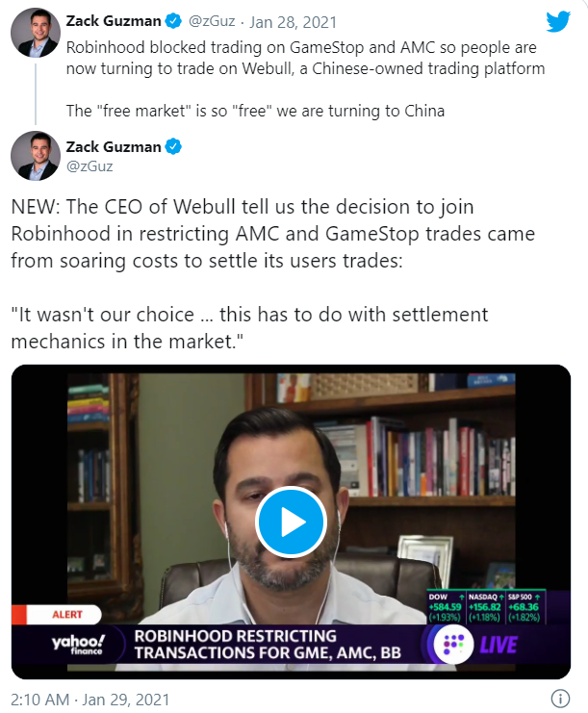588x713 pixels.
Task: Click Zack Guzman's avatar in the main tweet
Action: pos(36,156)
